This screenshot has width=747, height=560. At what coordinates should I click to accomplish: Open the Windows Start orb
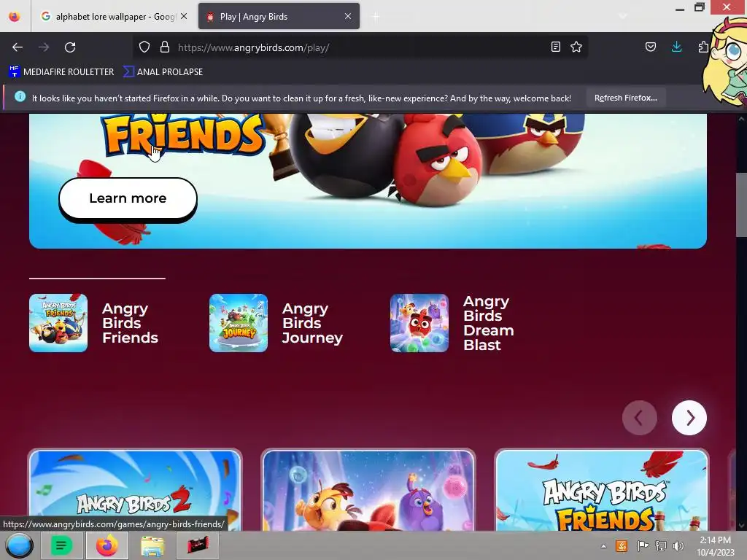[x=19, y=545]
